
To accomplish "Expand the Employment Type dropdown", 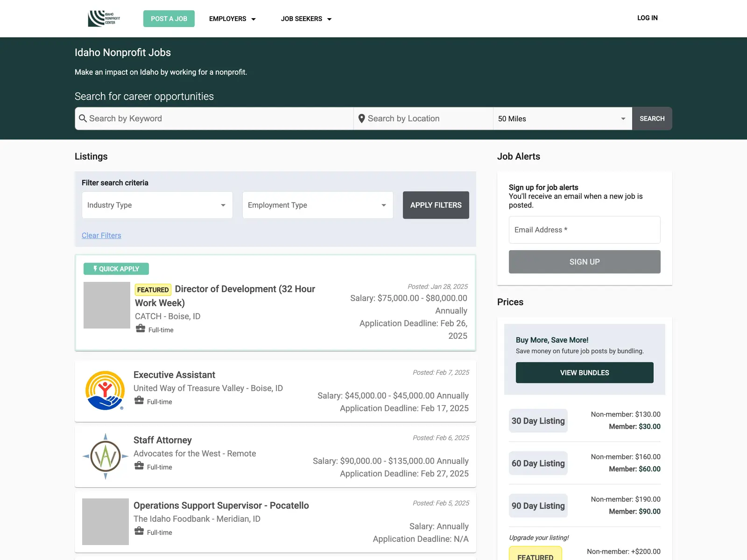I will click(318, 205).
